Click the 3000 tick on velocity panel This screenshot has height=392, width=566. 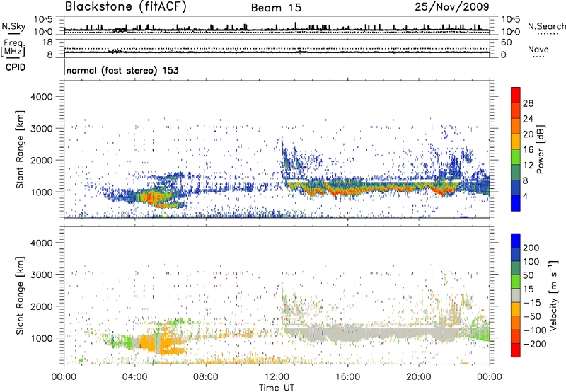coord(42,275)
